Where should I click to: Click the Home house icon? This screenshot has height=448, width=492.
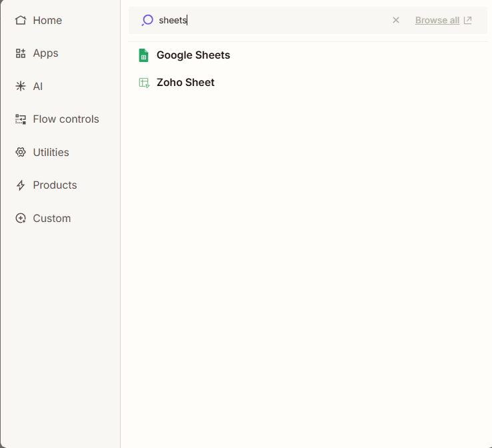[x=21, y=21]
